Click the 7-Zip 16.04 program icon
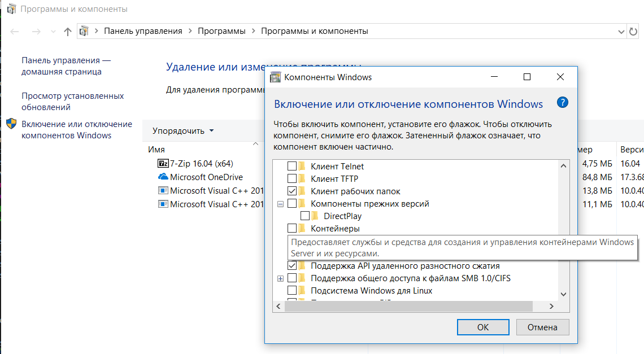This screenshot has height=354, width=644. click(163, 163)
